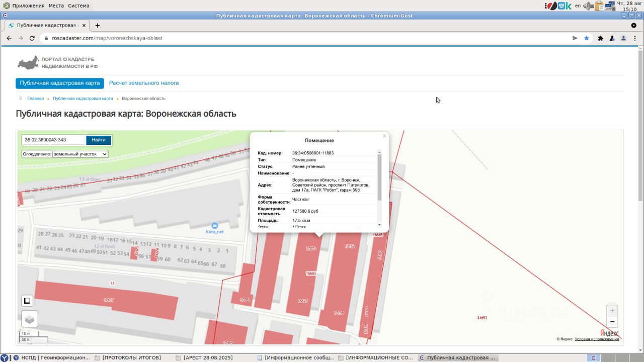The image size is (644, 362).
Task: Open the map layers switcher
Action: [x=30, y=319]
